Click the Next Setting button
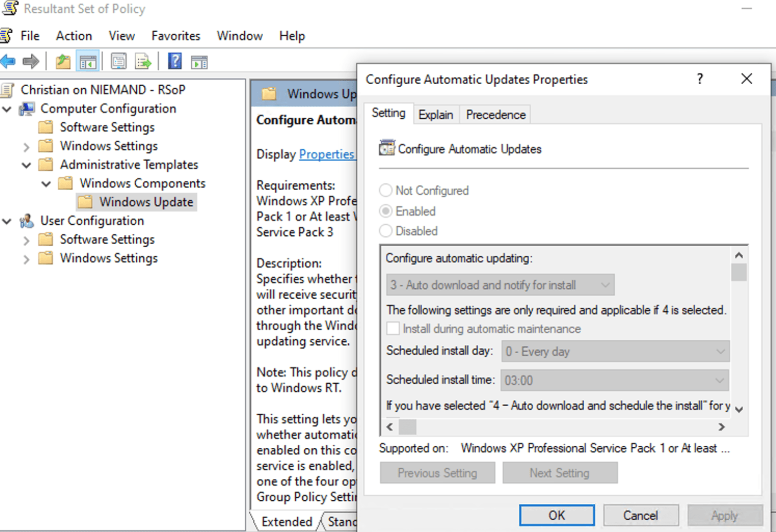This screenshot has width=776, height=532. (560, 473)
